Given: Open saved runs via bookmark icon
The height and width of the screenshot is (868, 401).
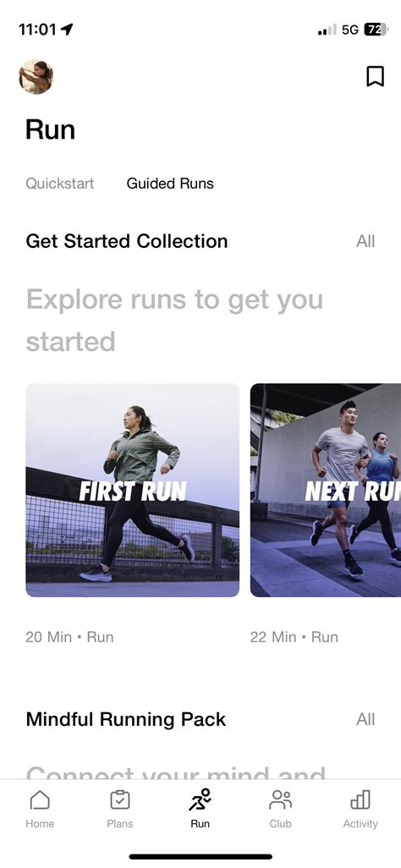Looking at the screenshot, I should click(x=375, y=76).
